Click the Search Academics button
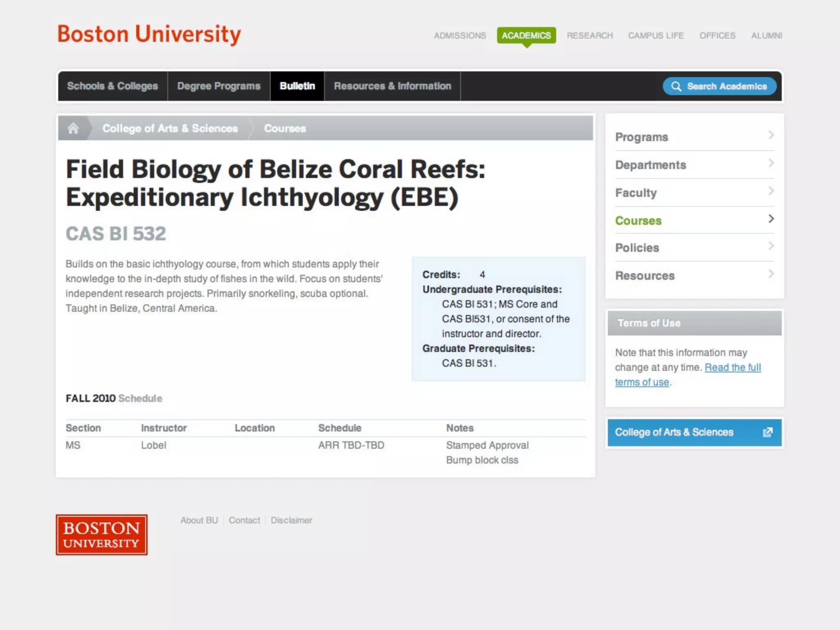Screen dimensions: 840x630 pos(719,86)
